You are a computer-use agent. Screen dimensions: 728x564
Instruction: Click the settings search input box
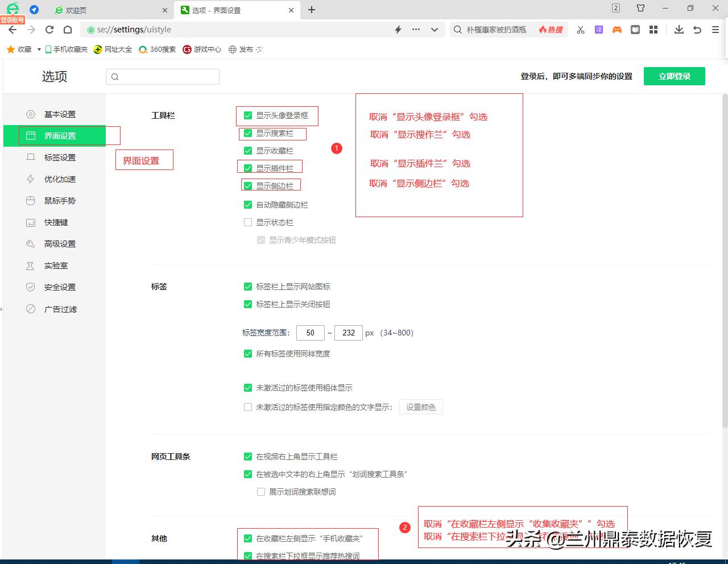click(x=162, y=76)
